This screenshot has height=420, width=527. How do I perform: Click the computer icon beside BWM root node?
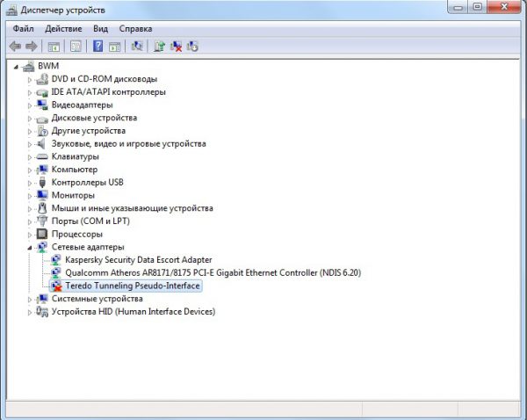[29, 66]
